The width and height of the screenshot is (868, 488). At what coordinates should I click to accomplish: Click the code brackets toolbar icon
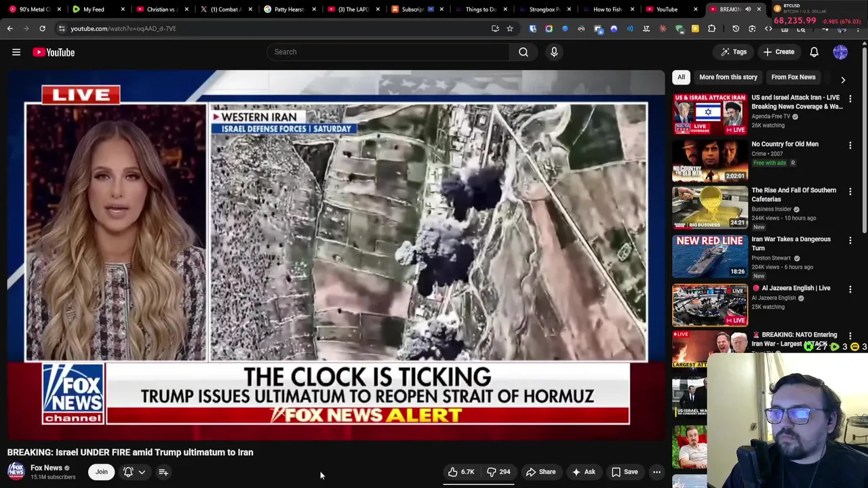[x=768, y=28]
